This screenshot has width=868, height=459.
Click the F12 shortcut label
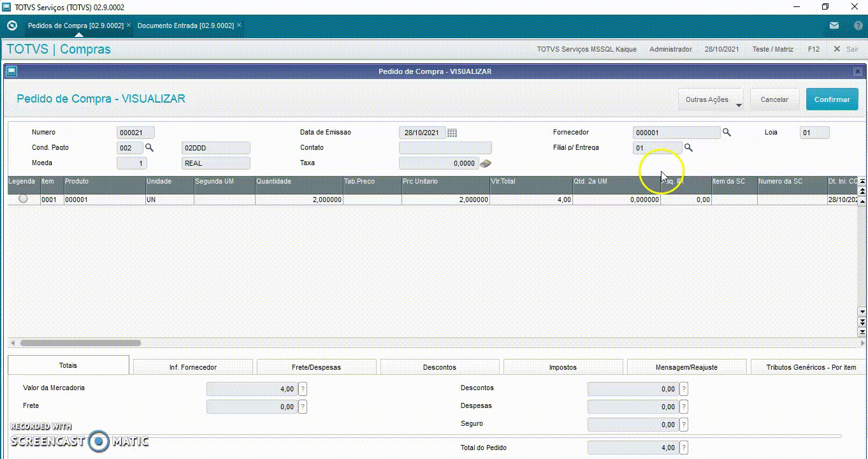click(x=814, y=49)
